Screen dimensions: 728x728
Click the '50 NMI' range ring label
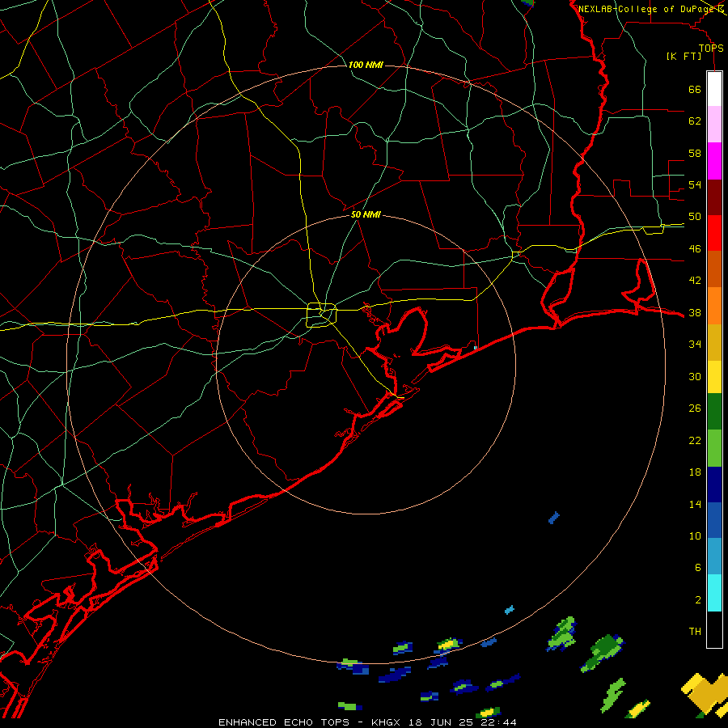point(366,214)
